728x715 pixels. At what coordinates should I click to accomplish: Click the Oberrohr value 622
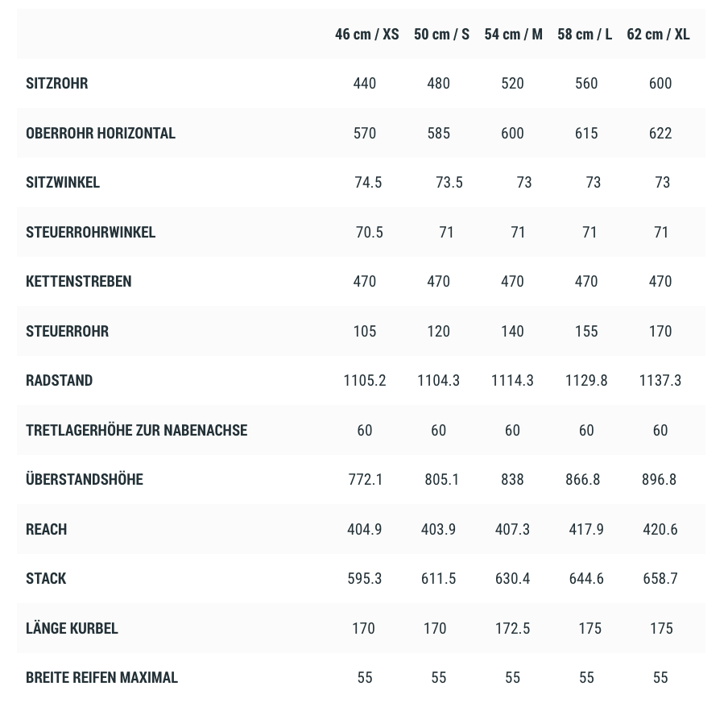660,133
